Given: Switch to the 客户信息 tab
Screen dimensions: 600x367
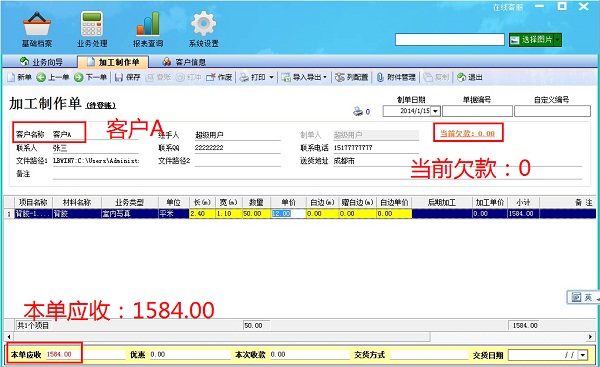Looking at the screenshot, I should [x=184, y=62].
